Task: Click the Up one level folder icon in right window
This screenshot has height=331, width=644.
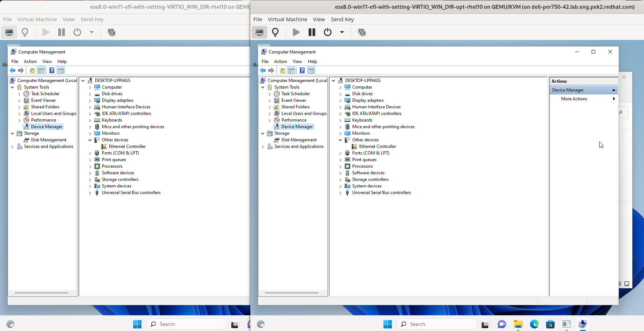Action: pyautogui.click(x=282, y=70)
